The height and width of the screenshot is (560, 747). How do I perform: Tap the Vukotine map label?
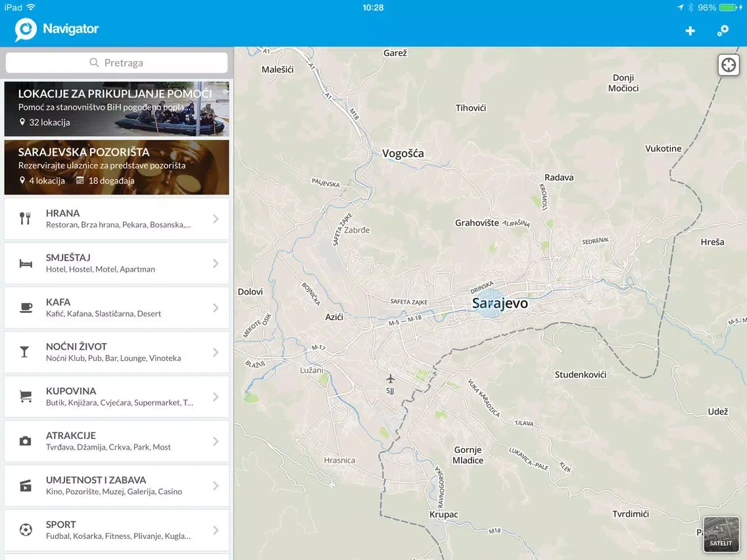pyautogui.click(x=663, y=149)
